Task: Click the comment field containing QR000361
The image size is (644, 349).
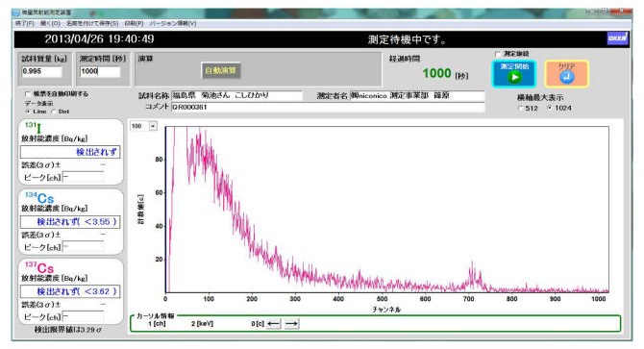Action: pyautogui.click(x=328, y=107)
